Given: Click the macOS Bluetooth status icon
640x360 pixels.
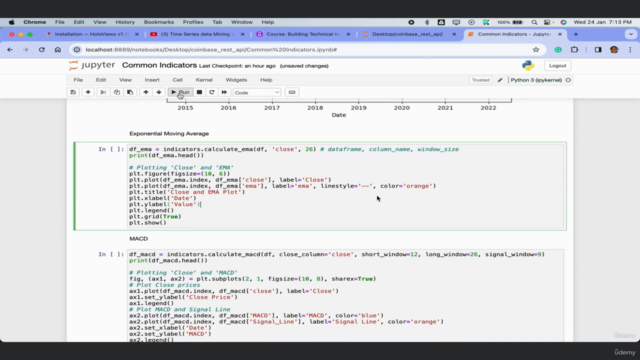Looking at the screenshot, I should click(x=427, y=22).
